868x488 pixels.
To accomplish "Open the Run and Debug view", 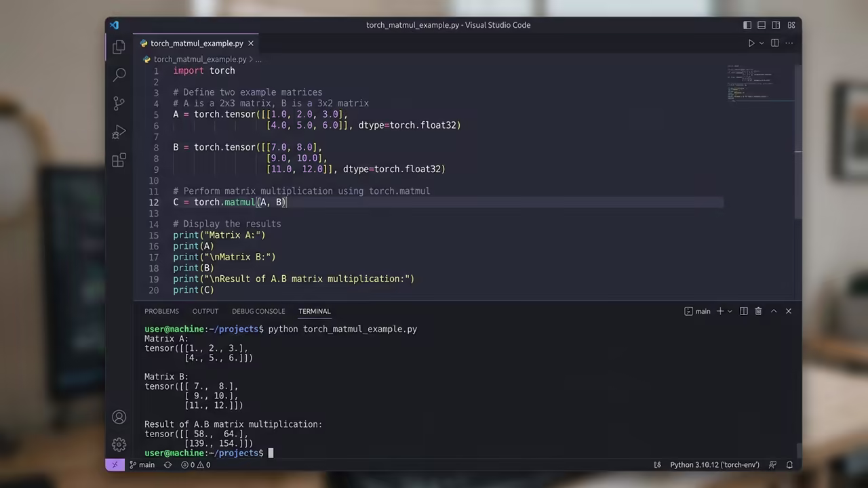I will click(x=119, y=131).
